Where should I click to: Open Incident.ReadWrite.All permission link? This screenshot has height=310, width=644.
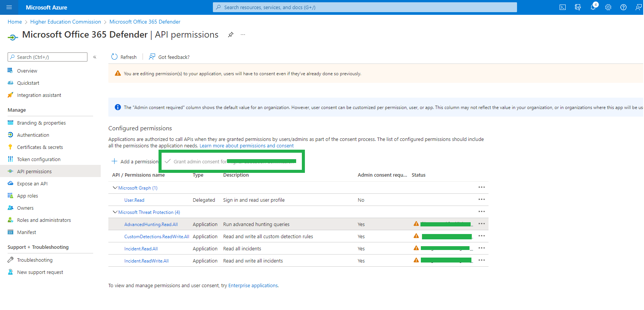pyautogui.click(x=146, y=261)
